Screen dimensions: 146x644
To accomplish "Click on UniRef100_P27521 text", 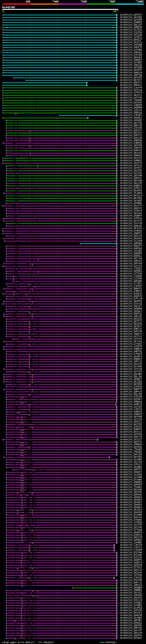I will coord(131,284).
